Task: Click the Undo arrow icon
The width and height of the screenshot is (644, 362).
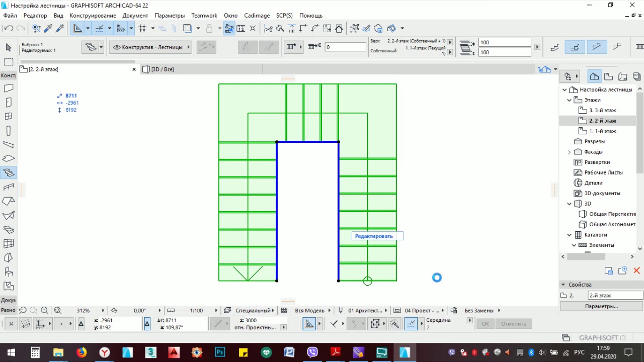Action: click(x=9, y=29)
